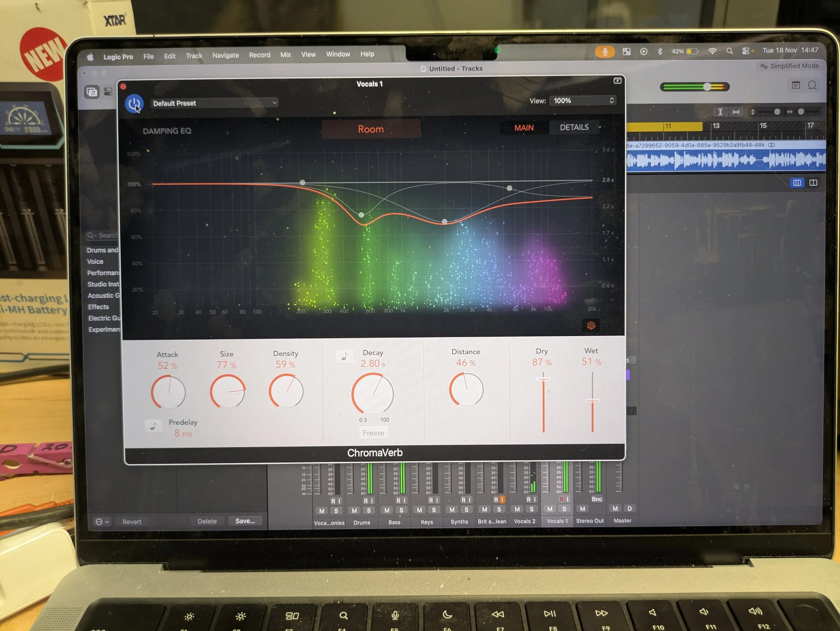Screen dimensions: 840x631
Task: Enable Freeze under the Decay knob
Action: tap(373, 433)
